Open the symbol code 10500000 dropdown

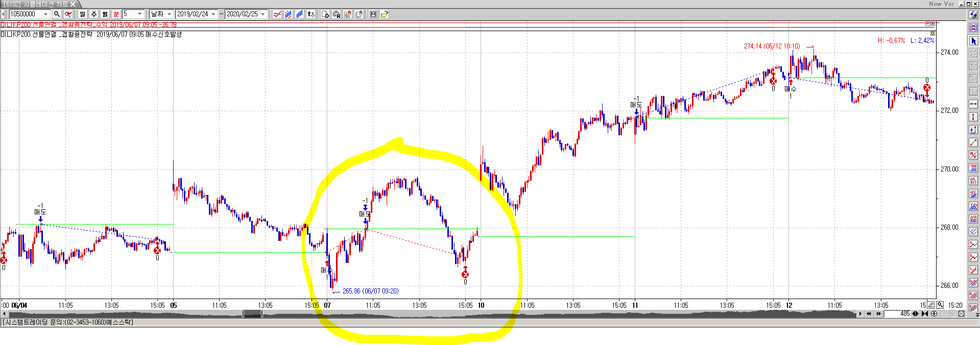[45, 14]
